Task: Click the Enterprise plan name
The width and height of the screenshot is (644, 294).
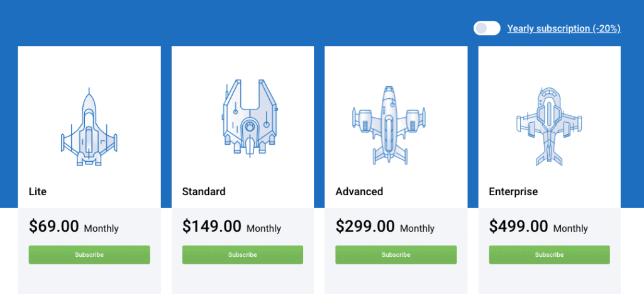Action: click(x=513, y=191)
